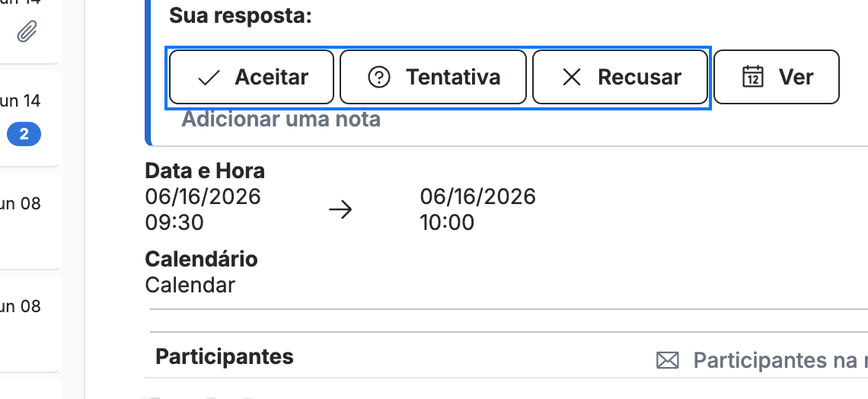Focus the Adicionar uma nota field

[281, 119]
